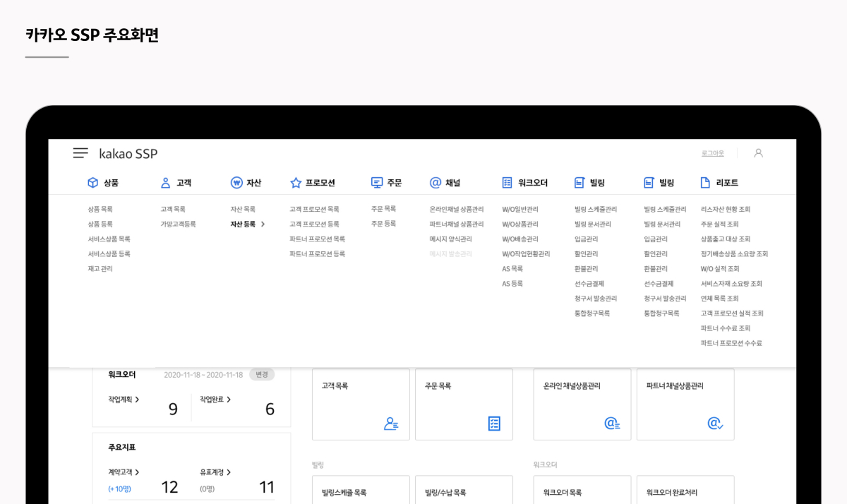
Task: Click the star icon for 프로모션
Action: click(x=296, y=183)
